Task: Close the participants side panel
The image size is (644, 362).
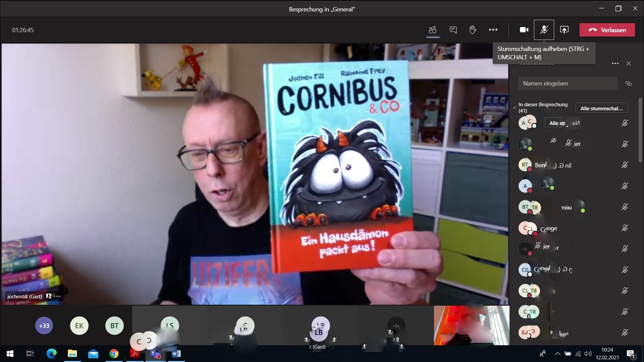Action: point(629,63)
